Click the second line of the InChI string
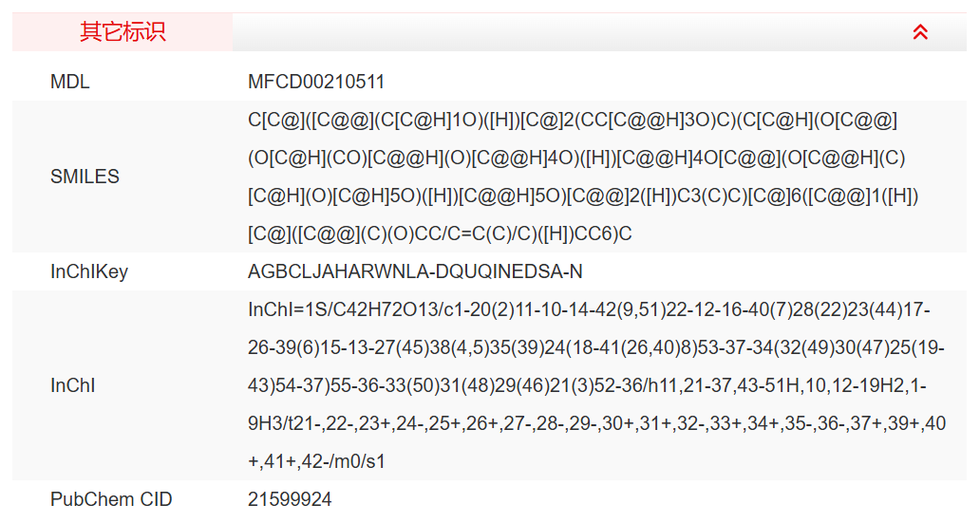 coord(595,348)
